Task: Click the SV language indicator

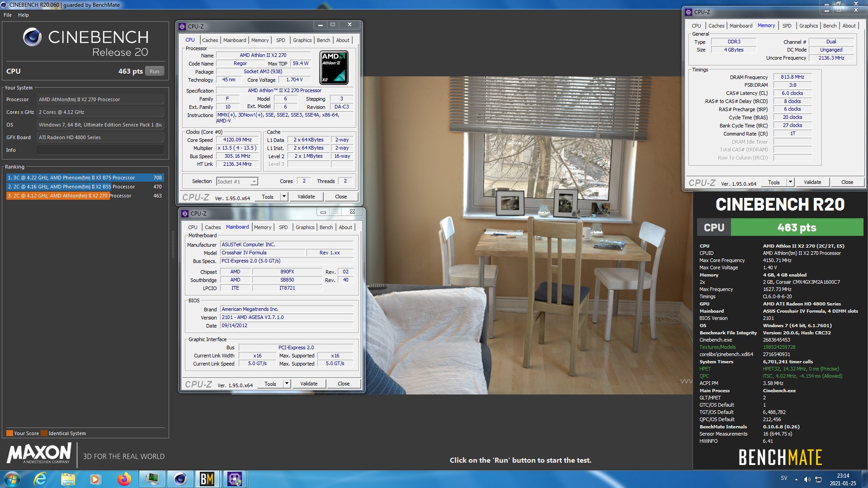Action: [x=784, y=478]
